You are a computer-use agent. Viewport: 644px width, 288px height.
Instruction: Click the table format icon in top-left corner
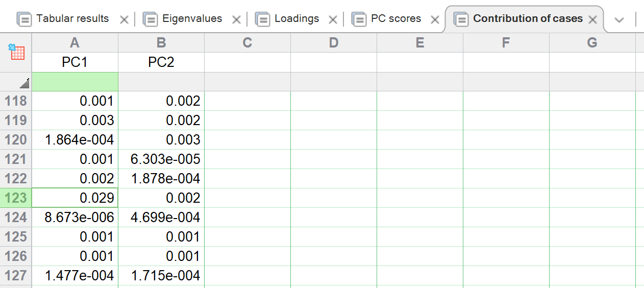[16, 51]
